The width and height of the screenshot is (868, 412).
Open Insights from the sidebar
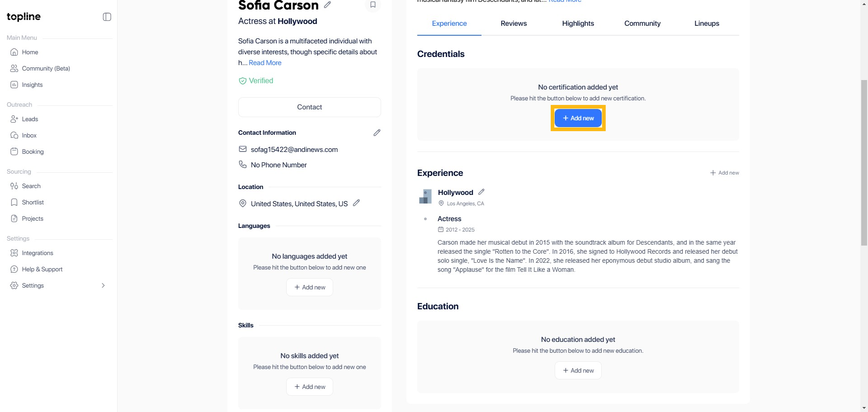32,85
